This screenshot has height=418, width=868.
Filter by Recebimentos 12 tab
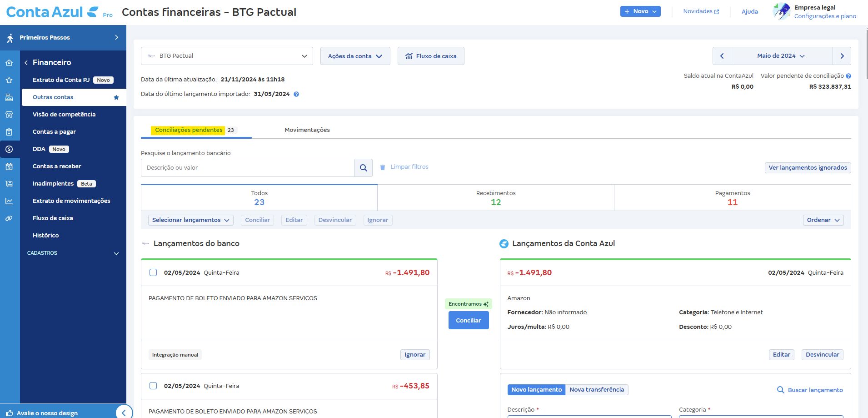tap(496, 198)
